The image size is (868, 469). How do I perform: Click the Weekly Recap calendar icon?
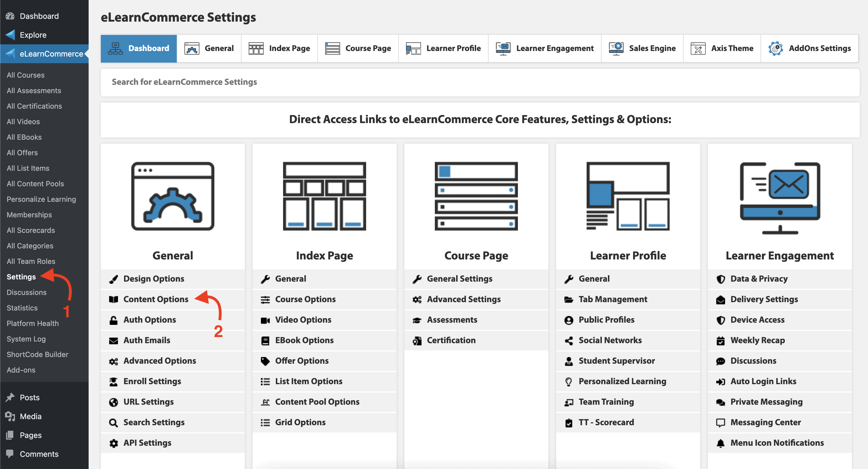tap(720, 341)
